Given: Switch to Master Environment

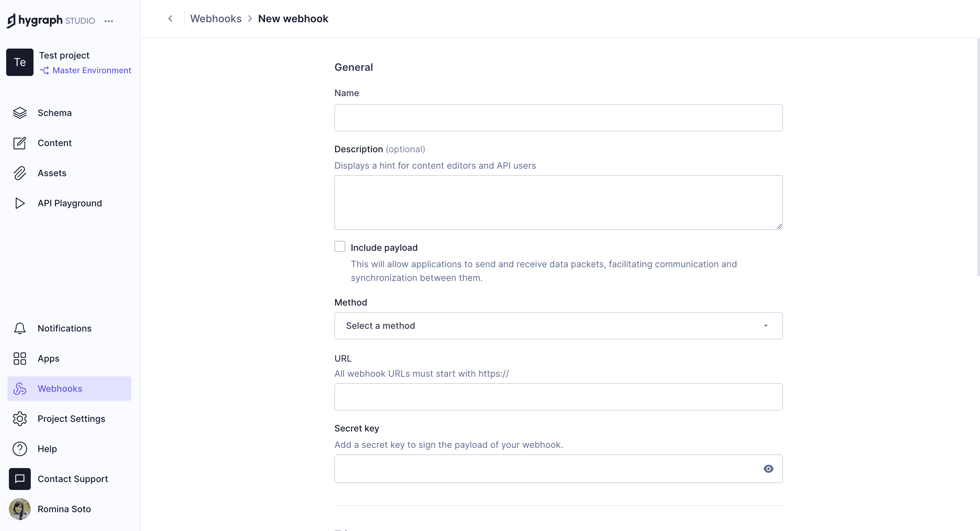Looking at the screenshot, I should pyautogui.click(x=91, y=70).
